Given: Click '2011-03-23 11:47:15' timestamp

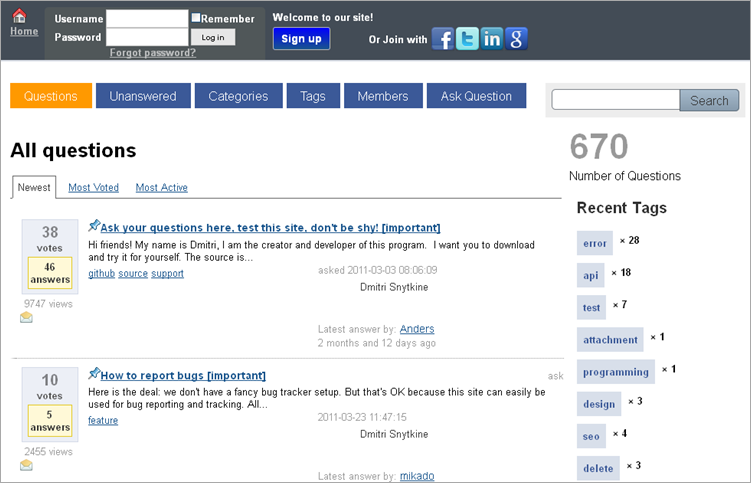Looking at the screenshot, I should 362,417.
